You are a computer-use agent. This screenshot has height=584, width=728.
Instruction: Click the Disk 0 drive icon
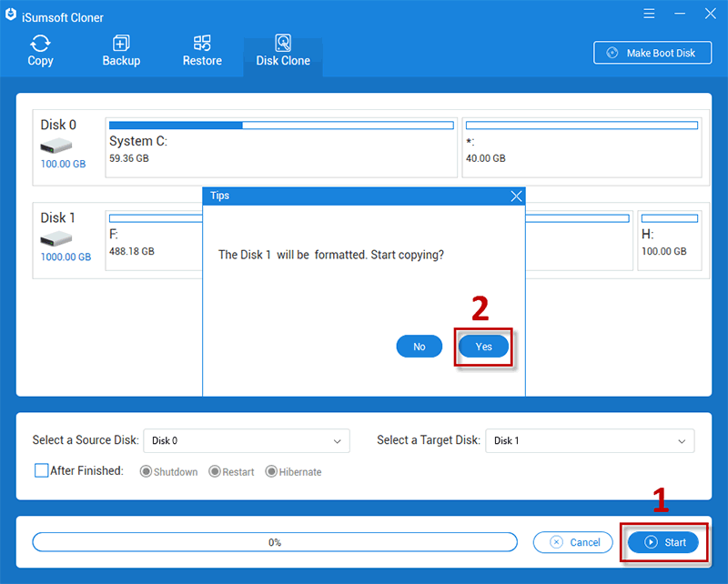coord(56,146)
